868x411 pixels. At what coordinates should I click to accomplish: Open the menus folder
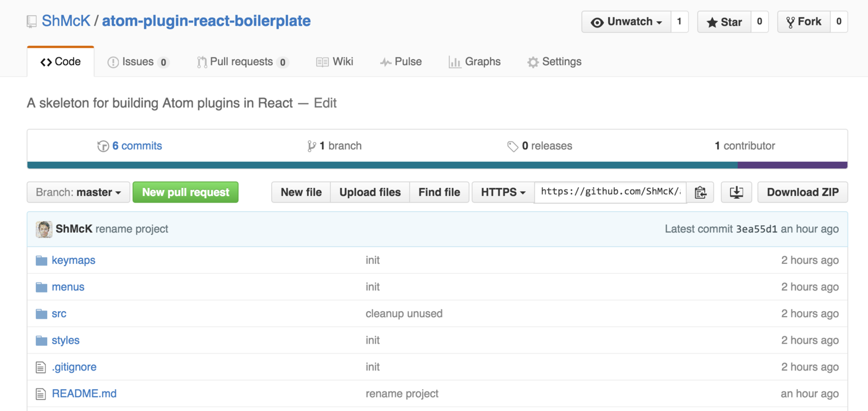(68, 287)
